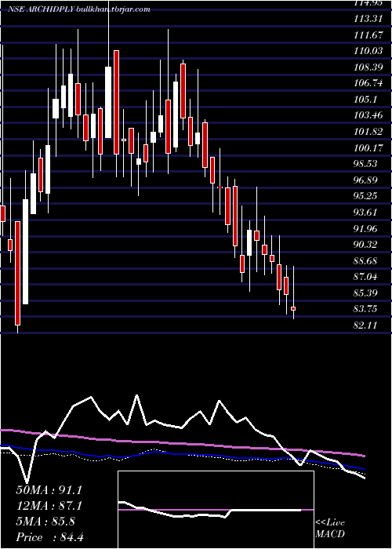
Task: Click the 103.46 price axis label
Action: [x=367, y=115]
